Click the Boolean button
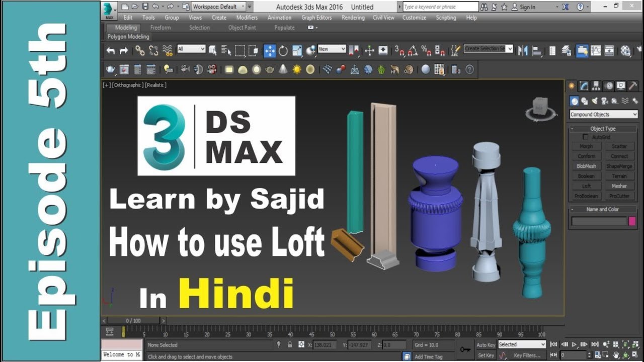644x362 pixels. point(587,176)
